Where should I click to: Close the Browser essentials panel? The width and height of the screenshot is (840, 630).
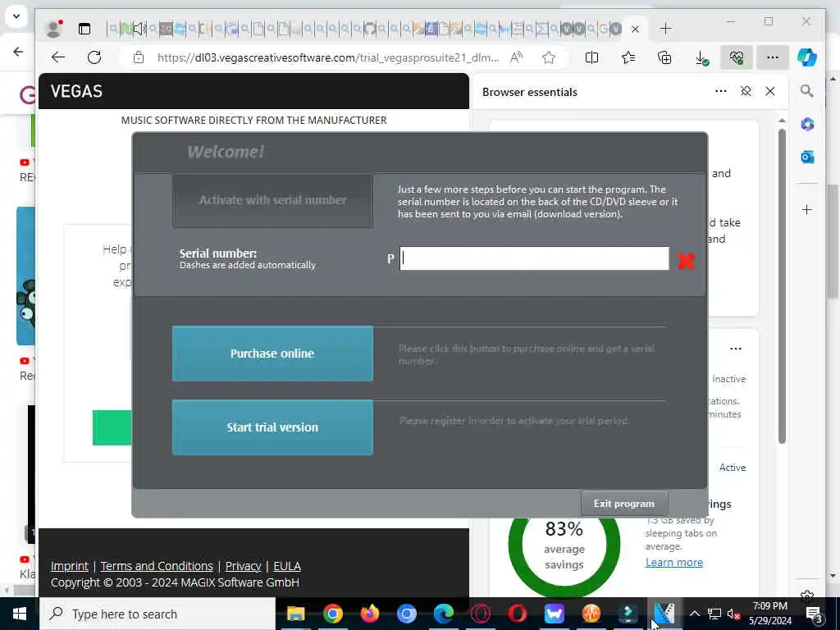[770, 92]
